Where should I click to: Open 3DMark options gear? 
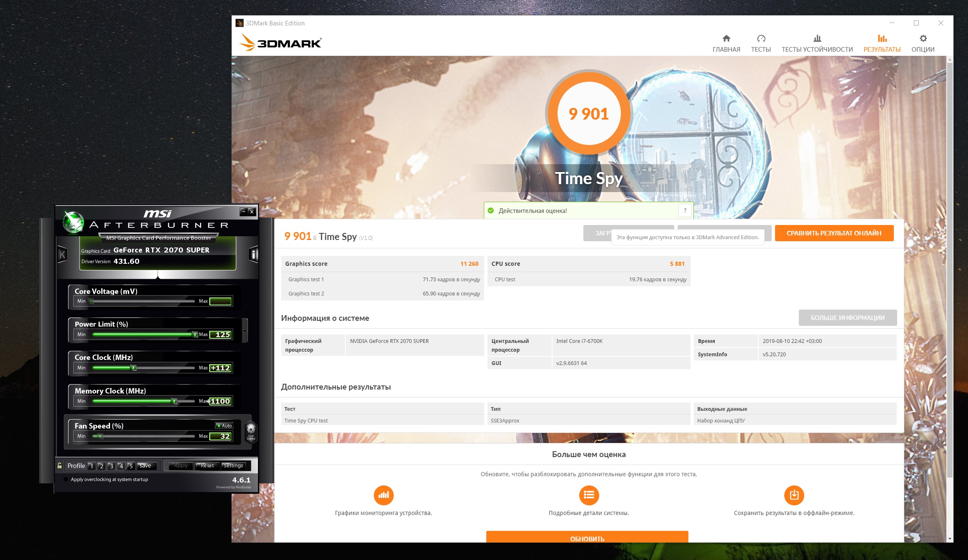tap(923, 39)
